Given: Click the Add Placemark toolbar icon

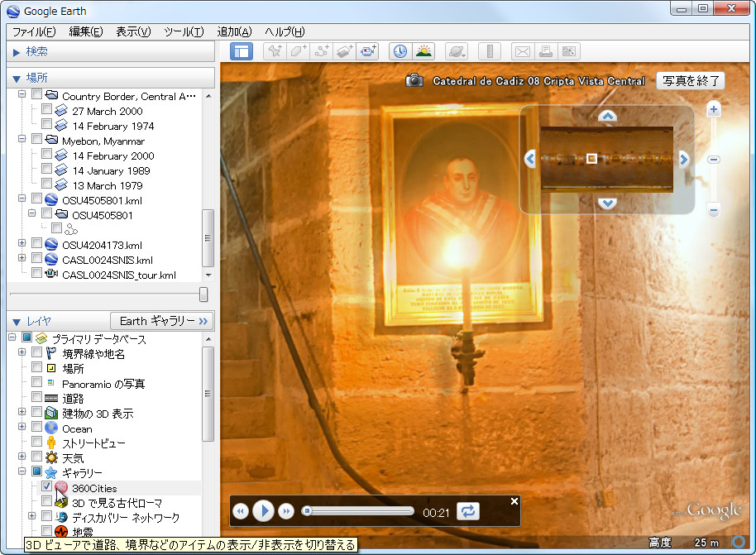Looking at the screenshot, I should (x=275, y=51).
